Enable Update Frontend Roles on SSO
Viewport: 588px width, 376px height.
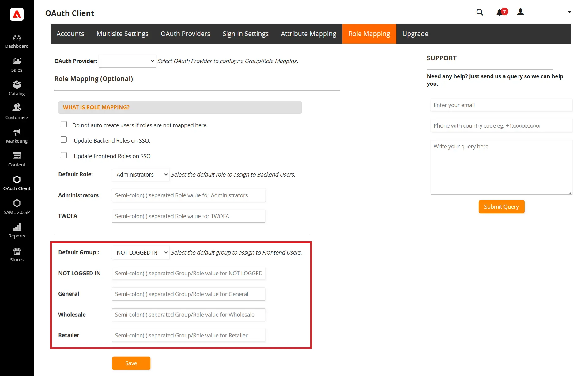click(64, 155)
